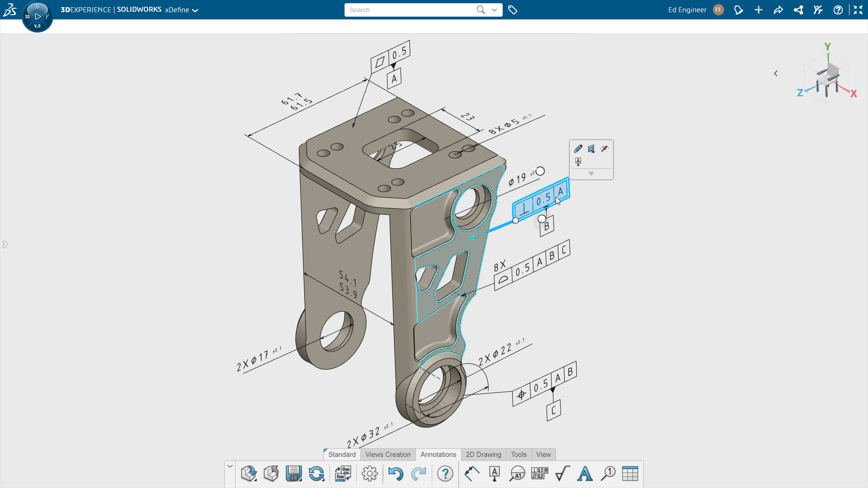Open the search suggestions dropdown
868x488 pixels.
pyautogui.click(x=494, y=10)
